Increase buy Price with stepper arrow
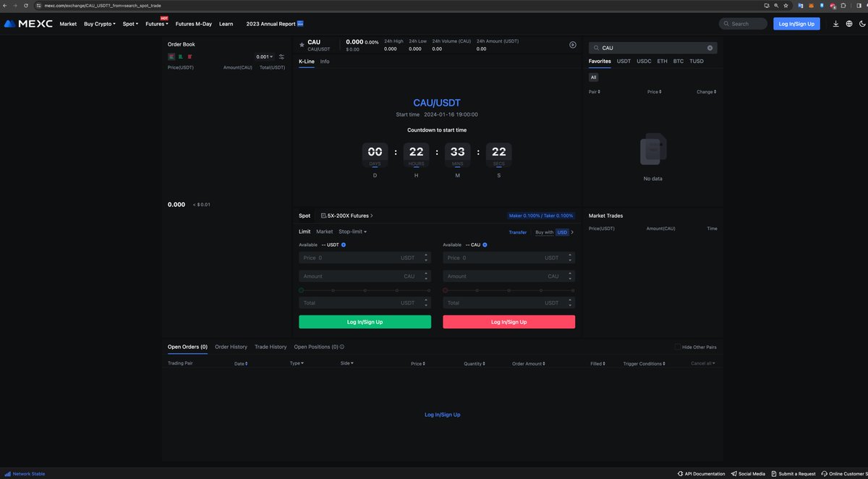 click(x=427, y=255)
